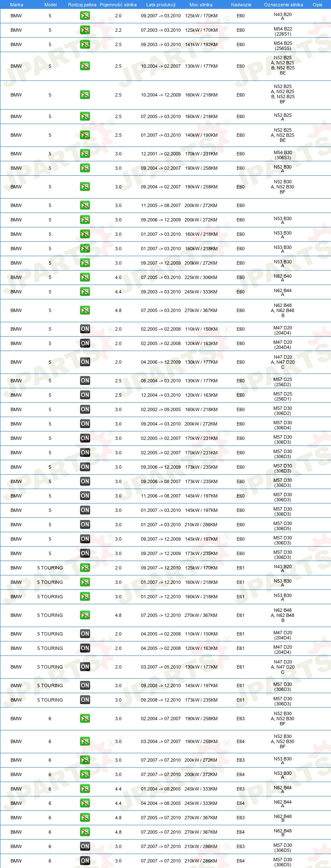The height and width of the screenshot is (868, 331).
Task: Click diesel ON icon in E60 210kW / 286KM row
Action: 85,525
